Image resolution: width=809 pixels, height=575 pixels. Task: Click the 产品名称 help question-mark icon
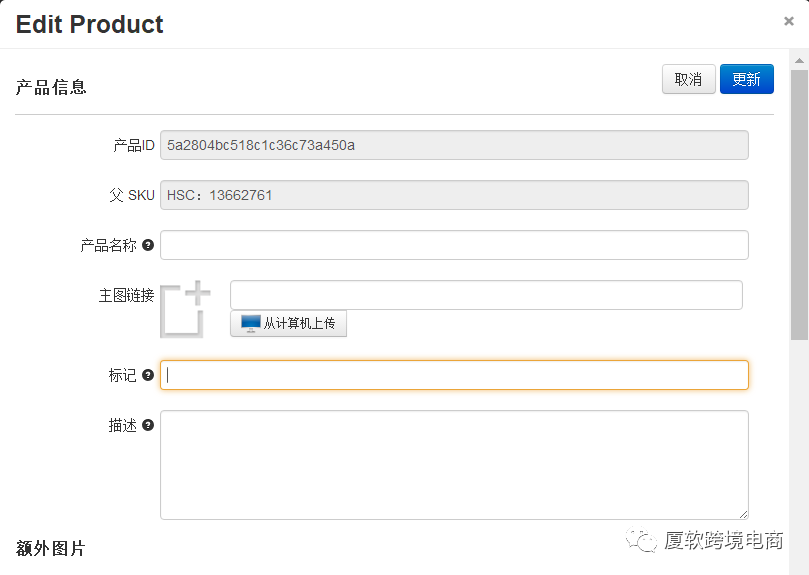[x=148, y=245]
